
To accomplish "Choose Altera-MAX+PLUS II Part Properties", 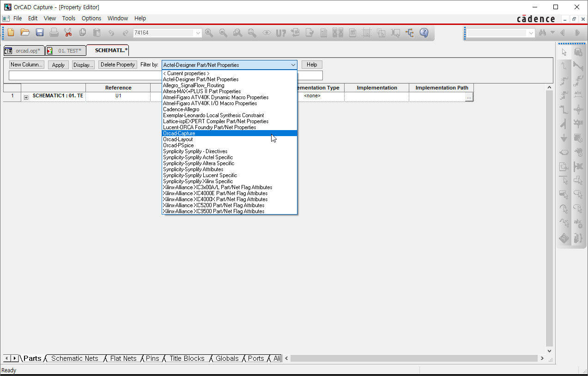I will click(230, 91).
